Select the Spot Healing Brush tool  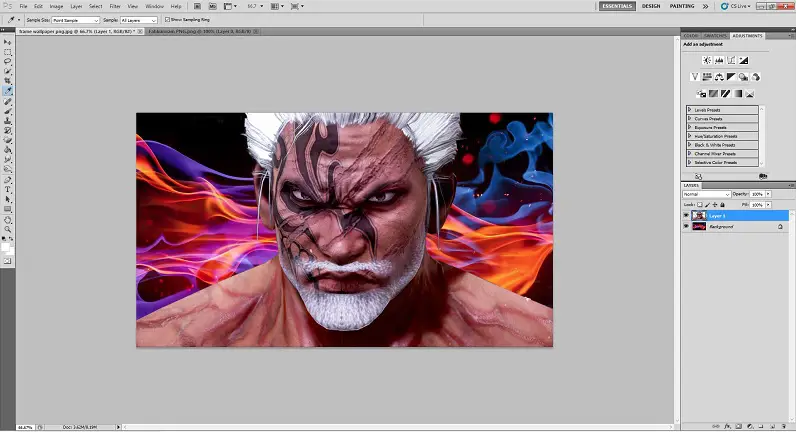(x=7, y=102)
